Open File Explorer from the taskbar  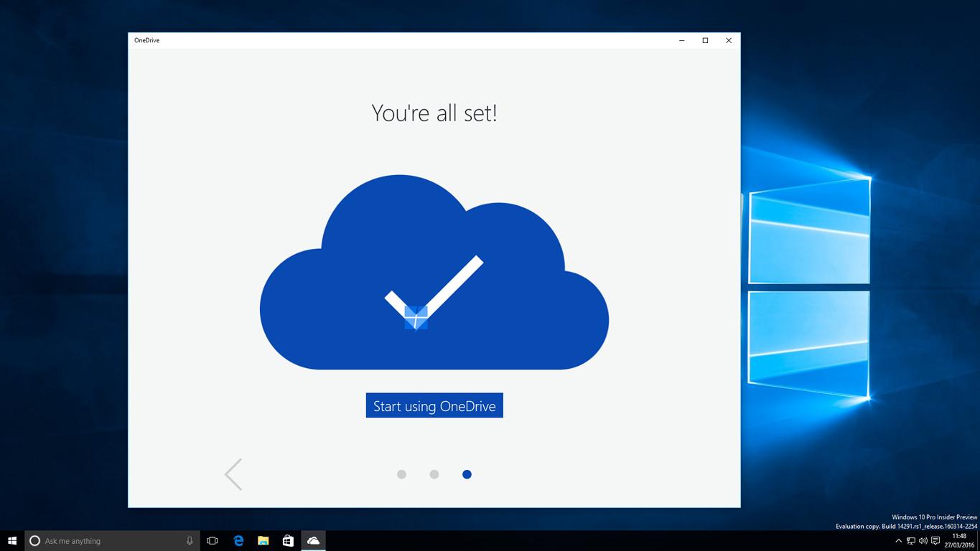coord(263,541)
